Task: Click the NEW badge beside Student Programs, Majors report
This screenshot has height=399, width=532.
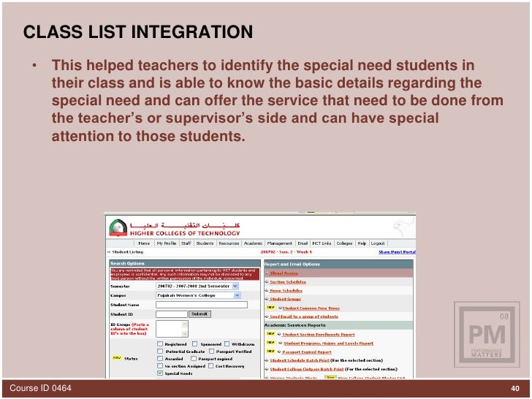Action: 270,343
